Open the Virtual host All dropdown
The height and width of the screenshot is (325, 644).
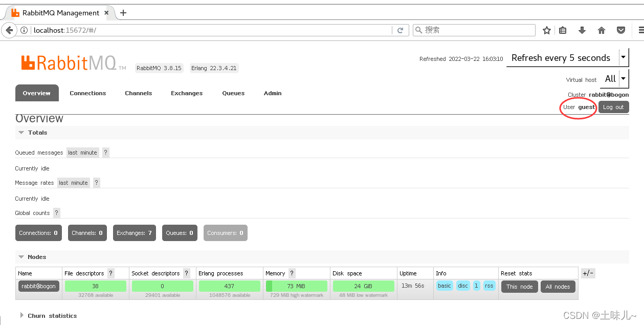(x=614, y=79)
